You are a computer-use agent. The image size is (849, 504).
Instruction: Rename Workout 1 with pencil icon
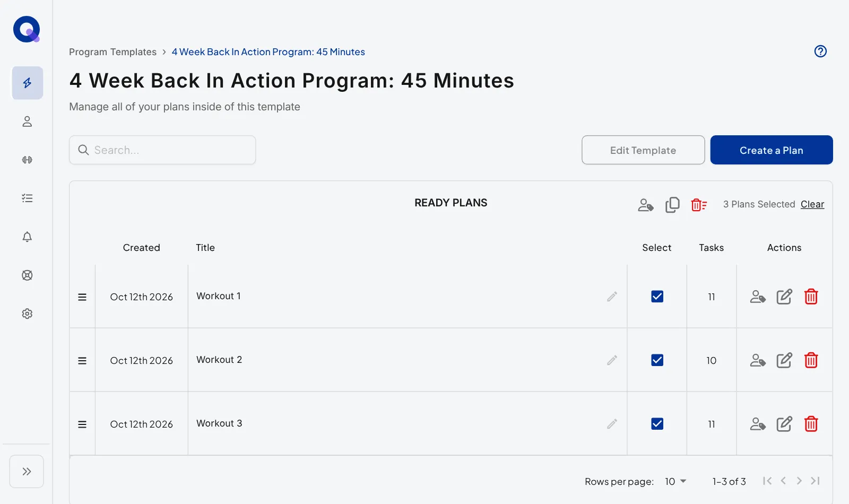[x=612, y=297]
